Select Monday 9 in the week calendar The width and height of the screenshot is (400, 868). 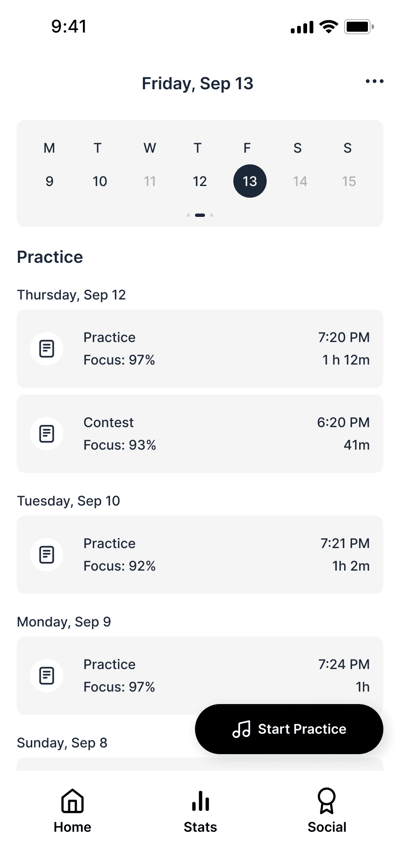tap(50, 181)
